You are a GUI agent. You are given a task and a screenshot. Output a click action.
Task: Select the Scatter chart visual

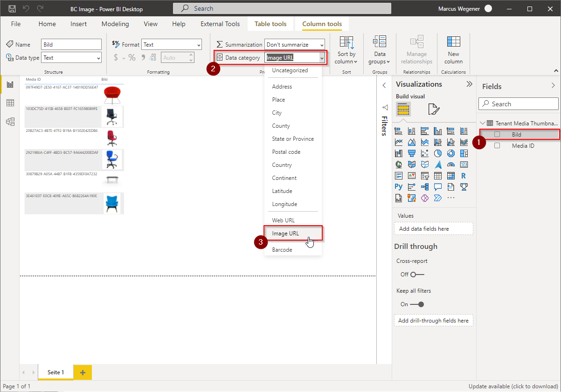click(x=425, y=153)
